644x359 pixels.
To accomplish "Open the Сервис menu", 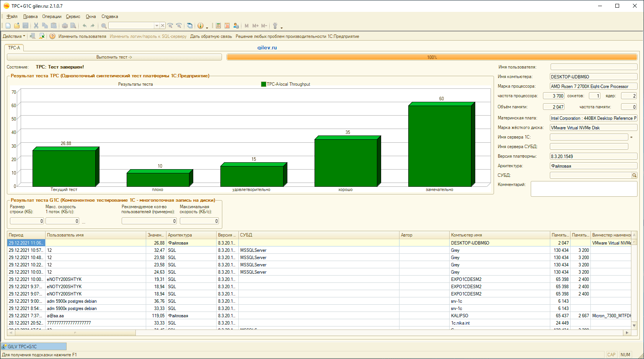I will coord(73,16).
